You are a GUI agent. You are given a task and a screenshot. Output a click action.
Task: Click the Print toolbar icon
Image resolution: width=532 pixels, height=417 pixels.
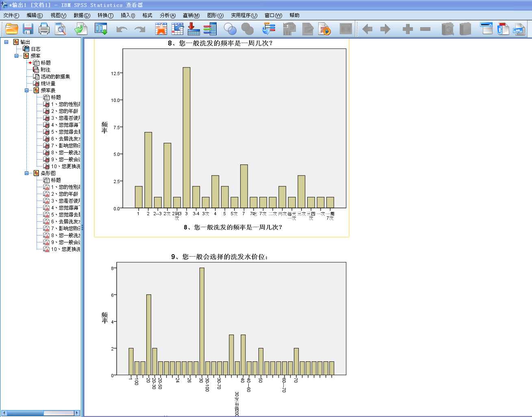(44, 29)
